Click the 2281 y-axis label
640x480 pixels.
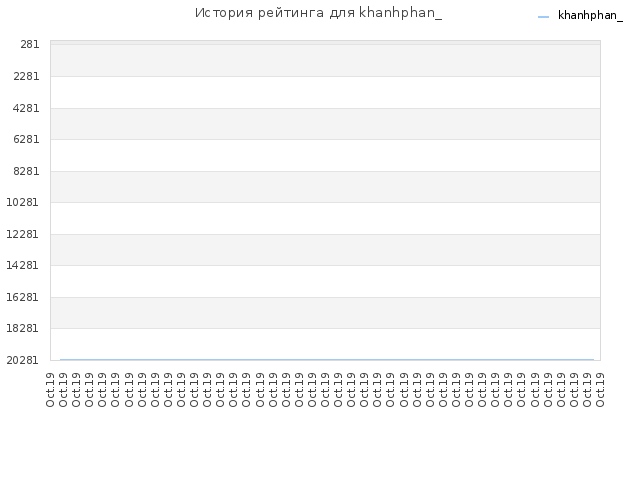coord(26,76)
